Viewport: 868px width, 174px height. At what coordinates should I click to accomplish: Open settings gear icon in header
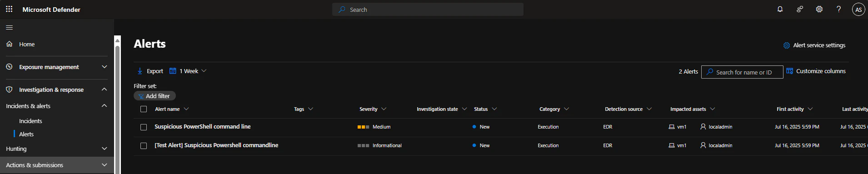(819, 9)
